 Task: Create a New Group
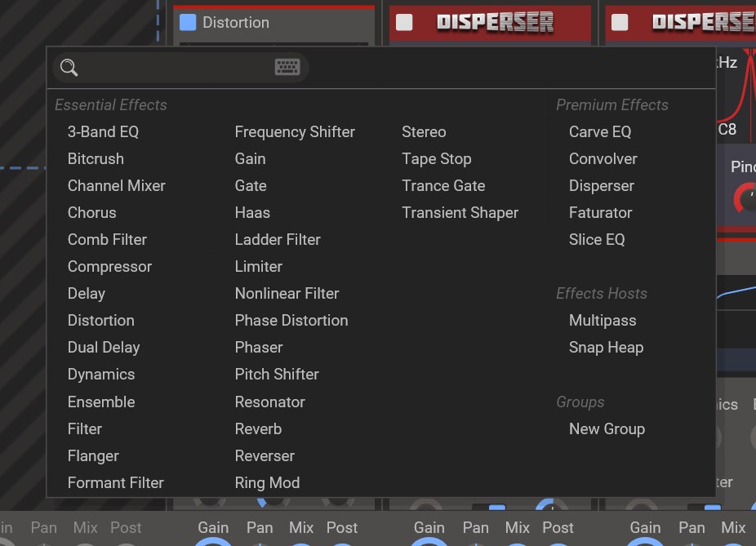click(x=607, y=428)
